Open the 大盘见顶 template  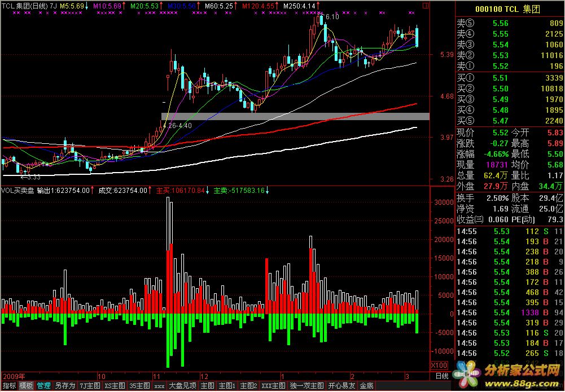click(x=183, y=386)
